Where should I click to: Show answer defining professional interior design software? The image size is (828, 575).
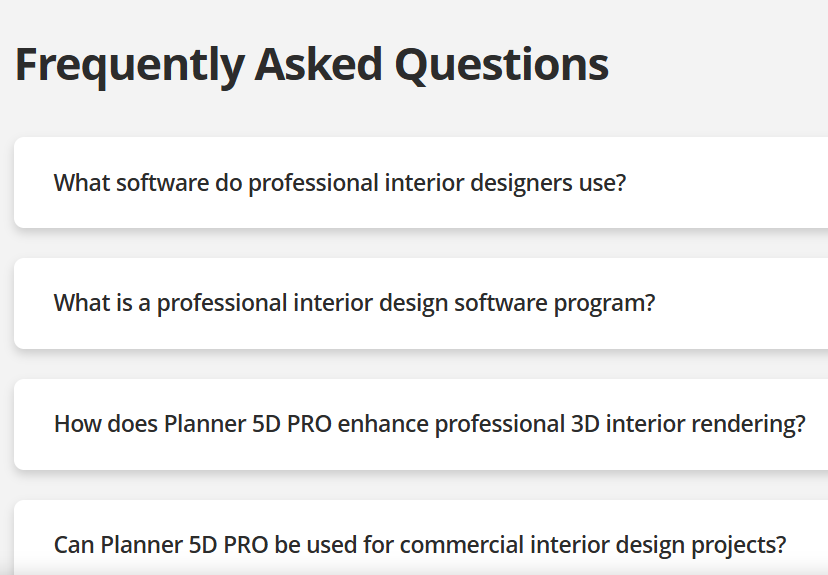[x=354, y=303]
